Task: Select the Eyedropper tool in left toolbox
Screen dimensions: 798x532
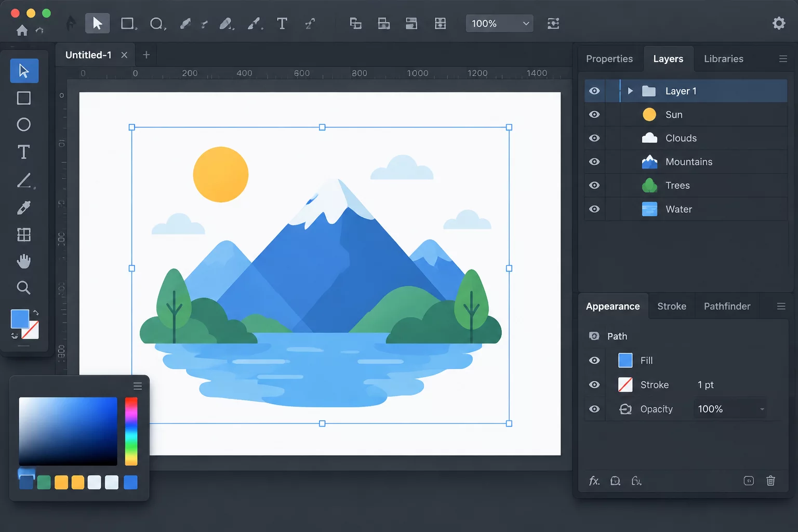Action: click(24, 208)
